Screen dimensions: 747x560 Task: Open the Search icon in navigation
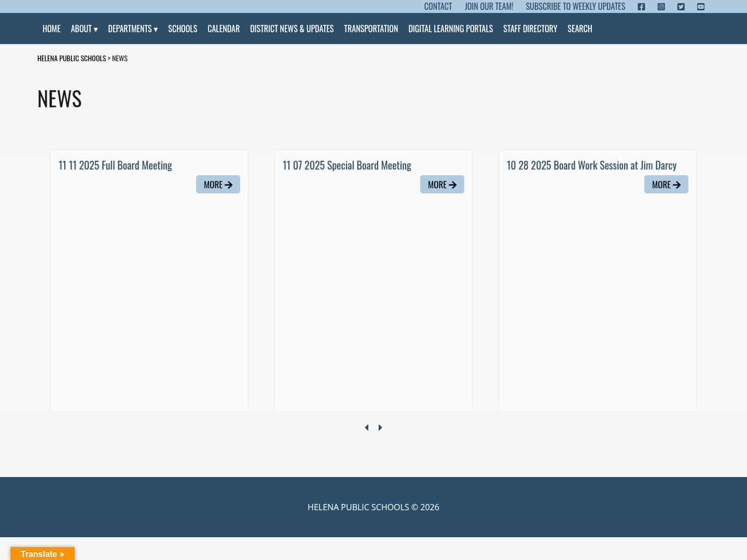(x=579, y=29)
